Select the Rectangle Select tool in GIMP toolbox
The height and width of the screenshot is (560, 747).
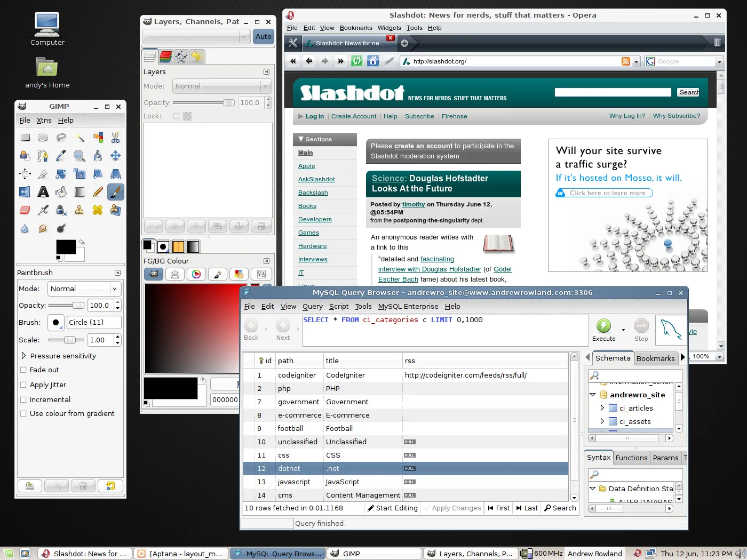(x=25, y=138)
